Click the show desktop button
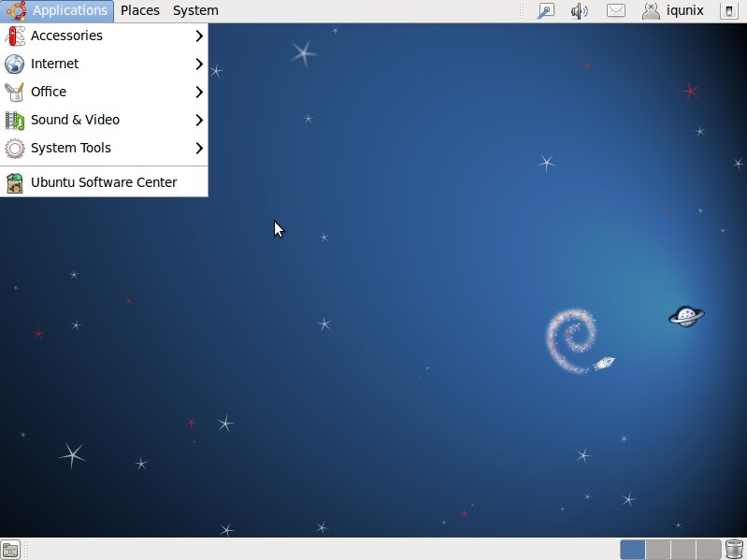This screenshot has width=747, height=560. point(10,550)
